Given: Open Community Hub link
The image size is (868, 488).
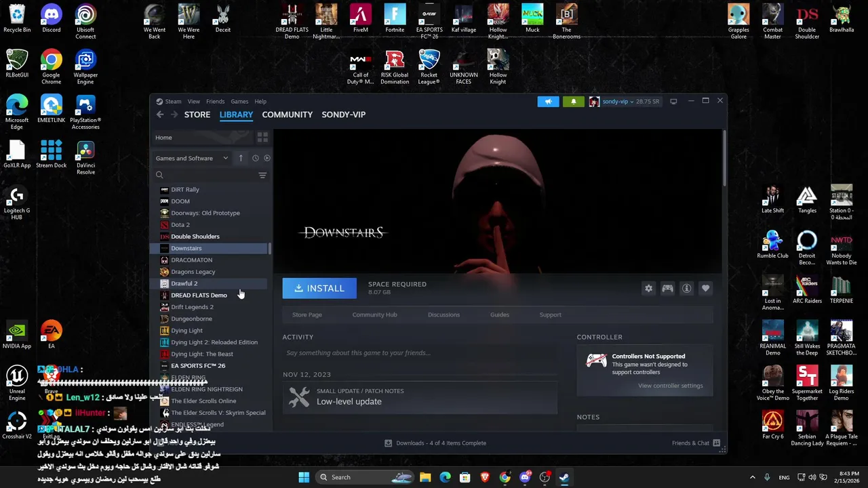Looking at the screenshot, I should [x=374, y=314].
